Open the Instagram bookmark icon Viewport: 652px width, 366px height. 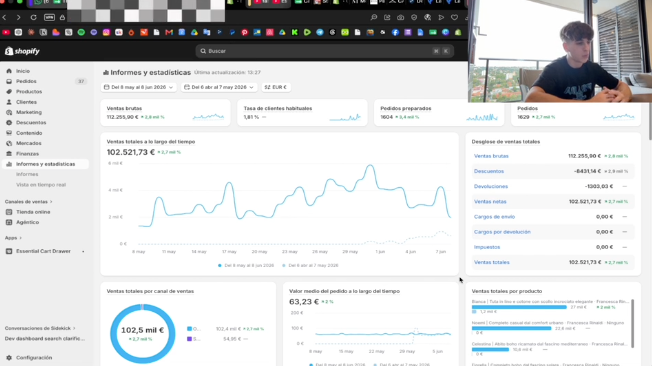[x=106, y=32]
